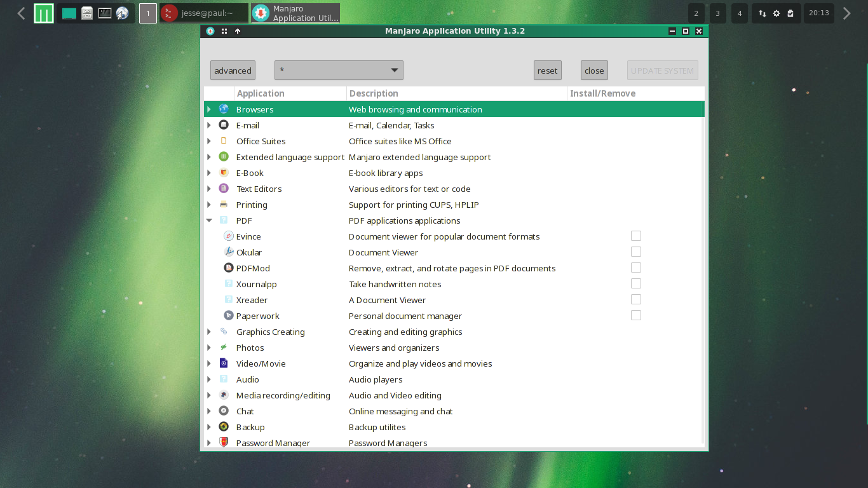Screen dimensions: 868x488
Task: Expand the E-mail category
Action: [x=209, y=125]
